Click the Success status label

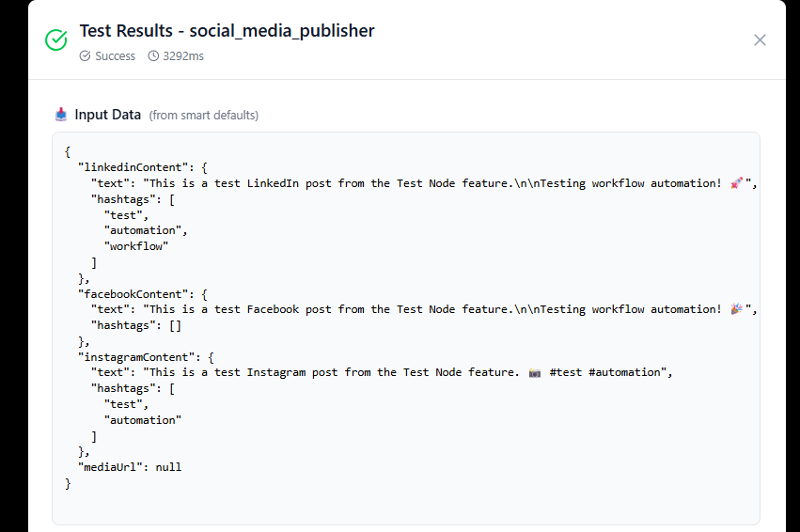tap(115, 56)
